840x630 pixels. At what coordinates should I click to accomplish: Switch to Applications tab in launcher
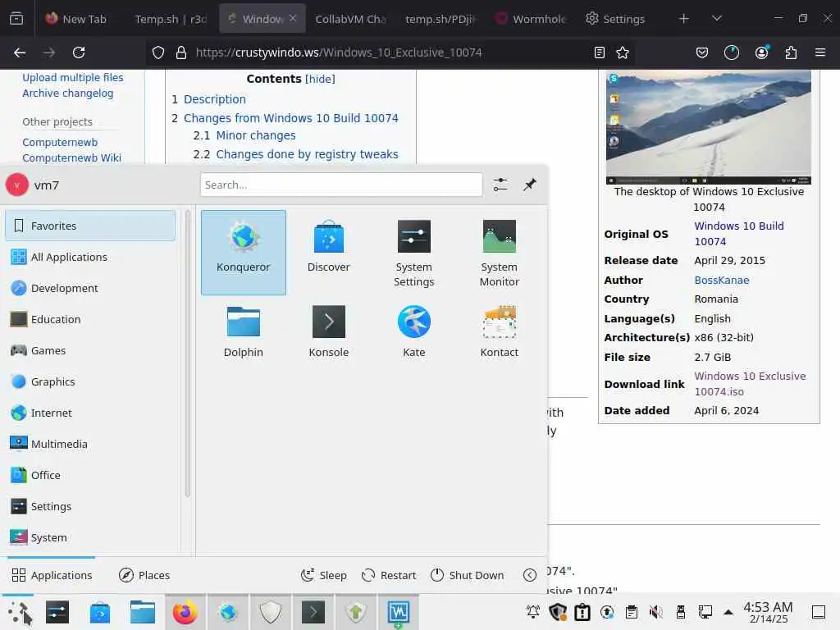coord(52,575)
